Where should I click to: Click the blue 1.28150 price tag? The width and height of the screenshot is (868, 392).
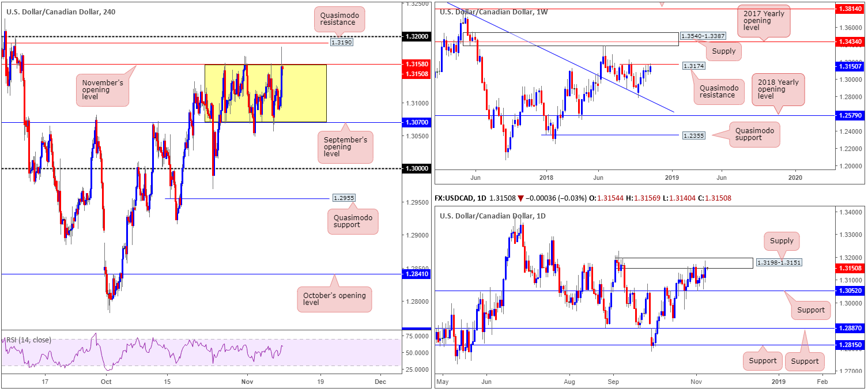tap(850, 345)
